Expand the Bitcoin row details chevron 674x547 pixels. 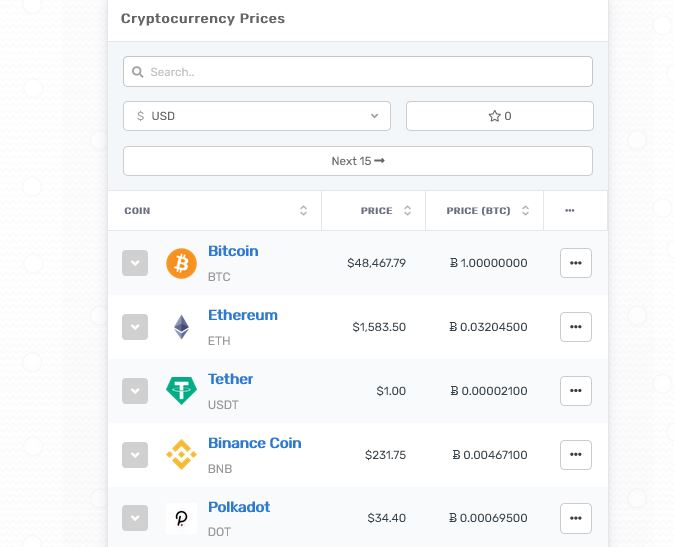pyautogui.click(x=135, y=263)
